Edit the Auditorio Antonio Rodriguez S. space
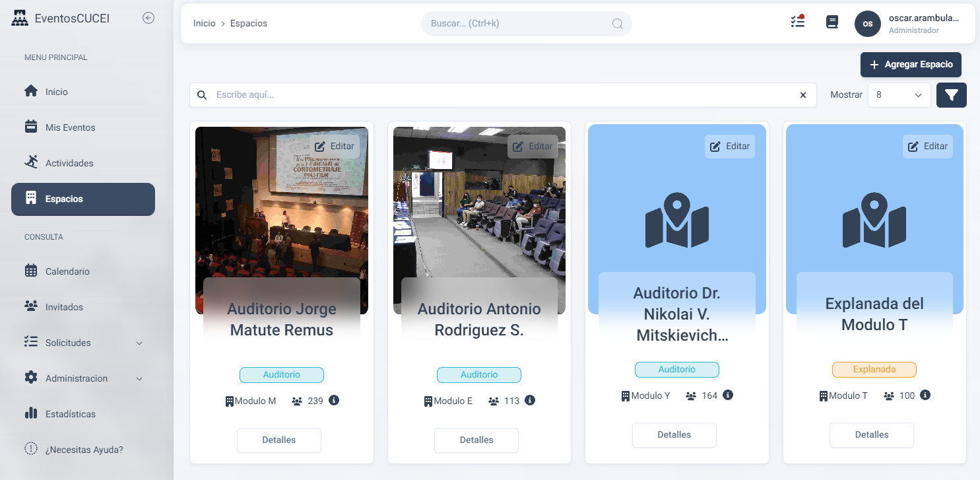Screen dimensions: 980x480 pos(533,147)
